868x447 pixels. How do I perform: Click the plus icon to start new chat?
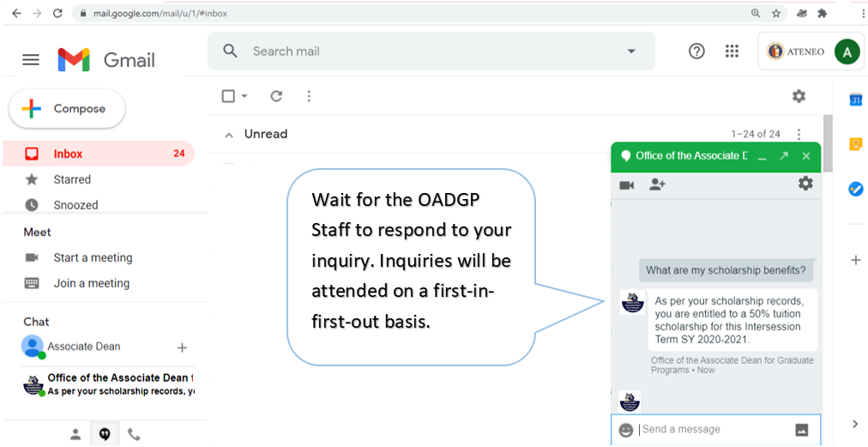click(x=182, y=347)
